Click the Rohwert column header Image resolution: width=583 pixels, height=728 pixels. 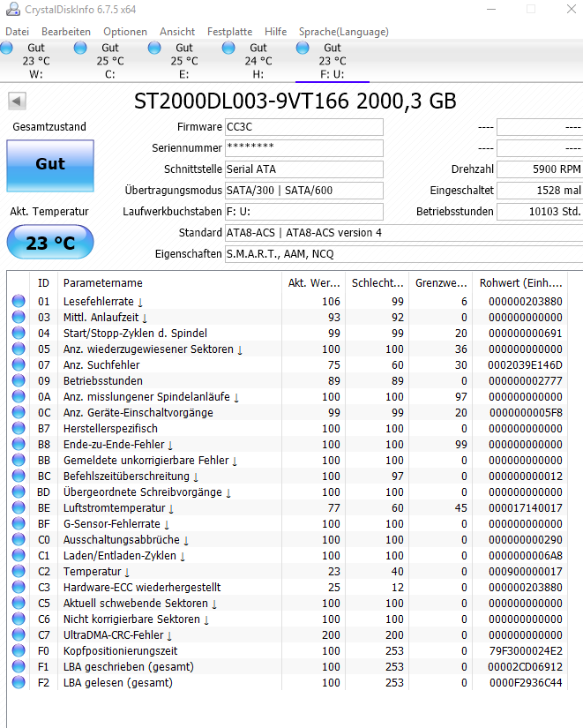[x=519, y=282]
